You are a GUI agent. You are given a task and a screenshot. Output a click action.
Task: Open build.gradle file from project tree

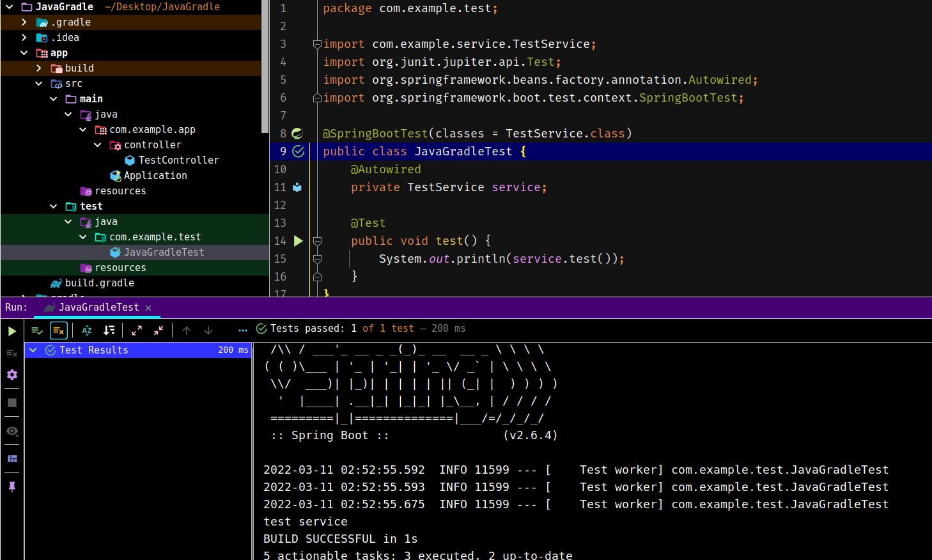tap(99, 283)
